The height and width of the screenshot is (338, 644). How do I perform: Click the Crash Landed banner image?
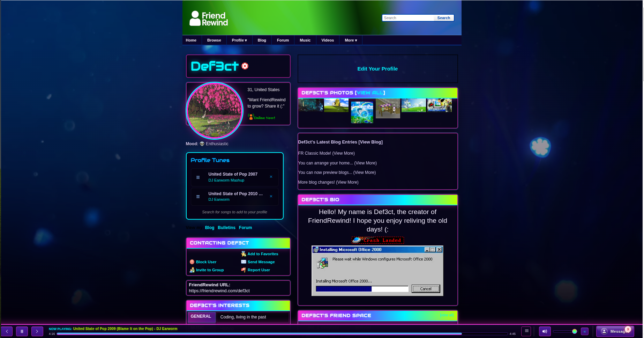point(377,240)
